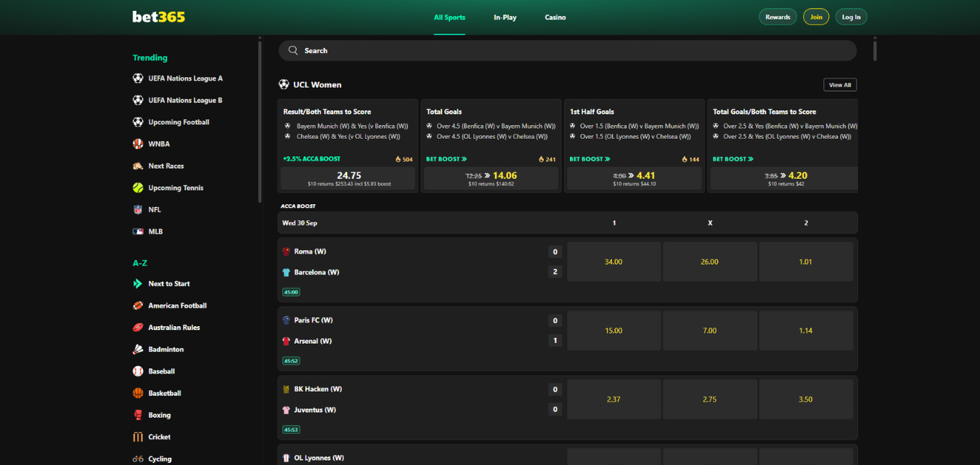Click the Join button

(816, 17)
